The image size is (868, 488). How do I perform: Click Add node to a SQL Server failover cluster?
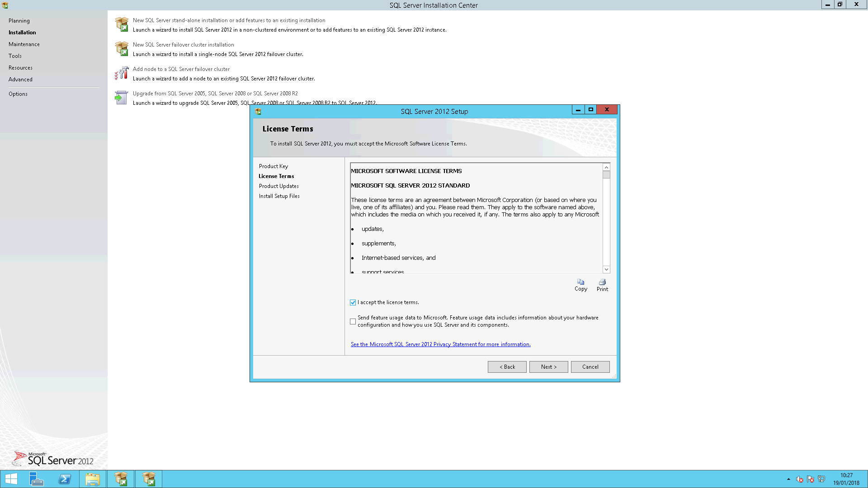pyautogui.click(x=181, y=69)
